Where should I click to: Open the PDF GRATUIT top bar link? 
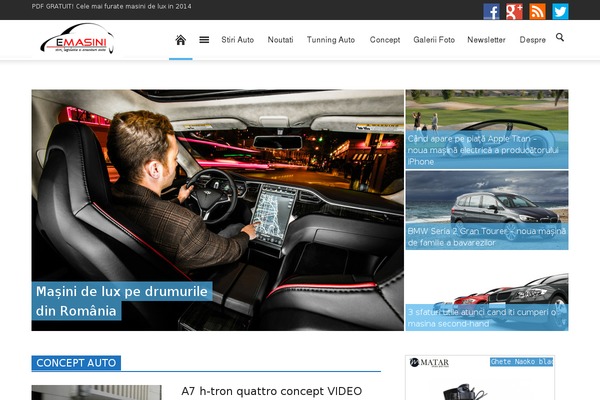[111, 7]
